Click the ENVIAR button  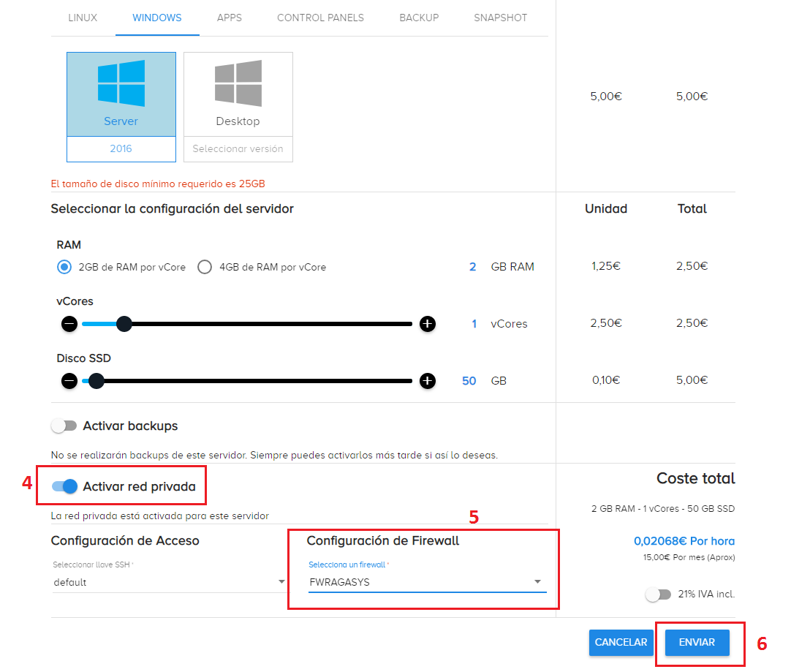tap(696, 643)
